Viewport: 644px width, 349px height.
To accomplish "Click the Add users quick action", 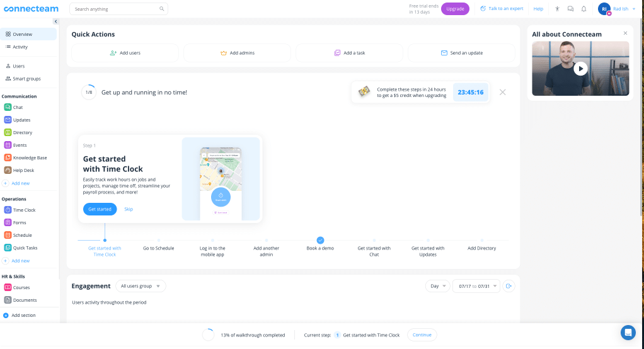I will 125,53.
